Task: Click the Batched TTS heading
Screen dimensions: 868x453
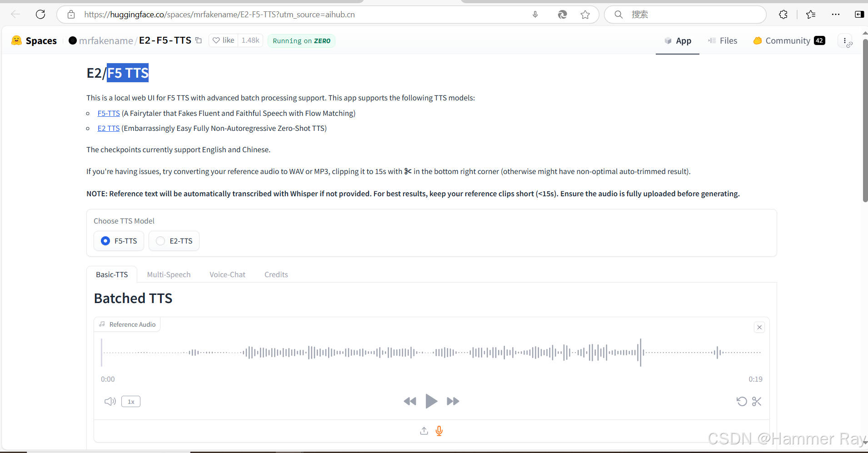Action: (x=133, y=298)
